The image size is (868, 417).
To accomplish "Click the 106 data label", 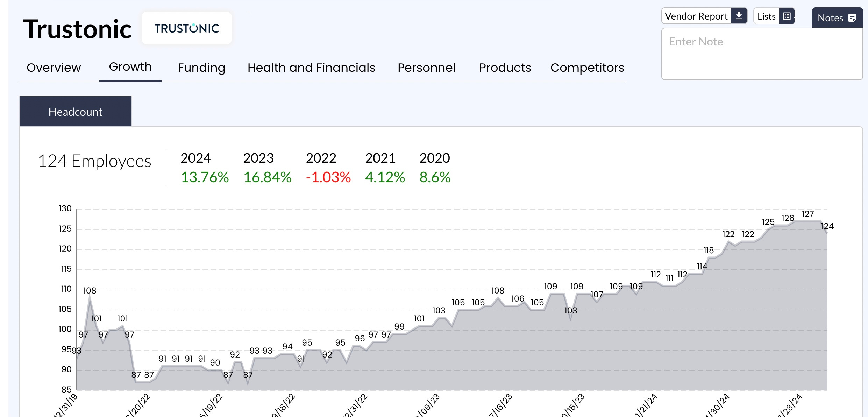I will coord(518,298).
